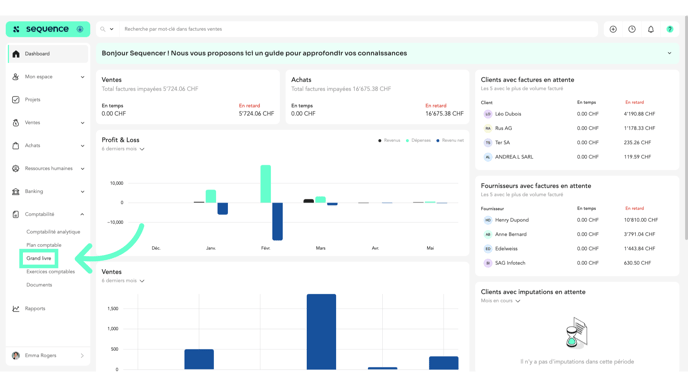Toggle Revenus legend series in Profit & Loss
This screenshot has height=387, width=688.
389,140
